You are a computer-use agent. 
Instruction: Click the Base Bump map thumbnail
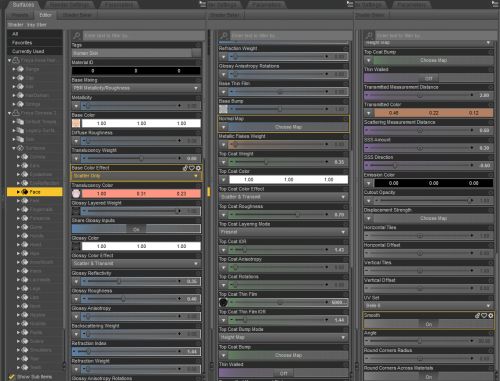pyautogui.click(x=223, y=109)
